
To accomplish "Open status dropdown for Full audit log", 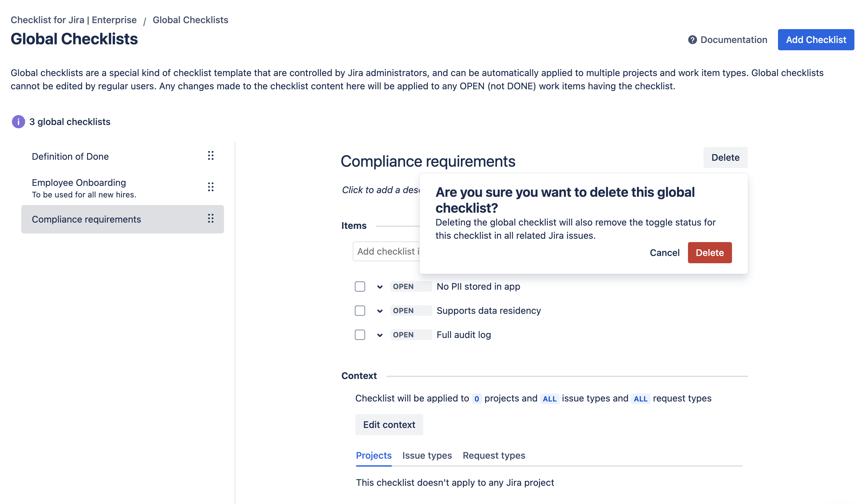I will [380, 335].
